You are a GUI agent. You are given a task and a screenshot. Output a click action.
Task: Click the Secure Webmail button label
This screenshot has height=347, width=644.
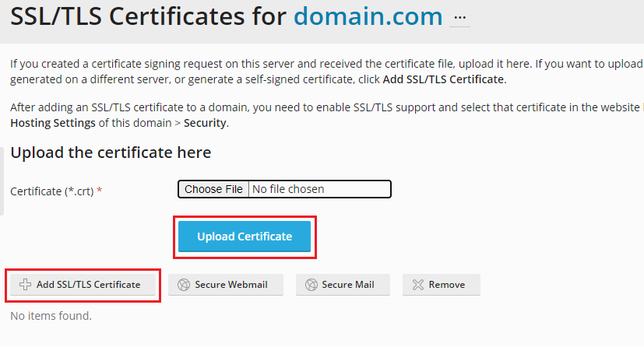pos(231,285)
